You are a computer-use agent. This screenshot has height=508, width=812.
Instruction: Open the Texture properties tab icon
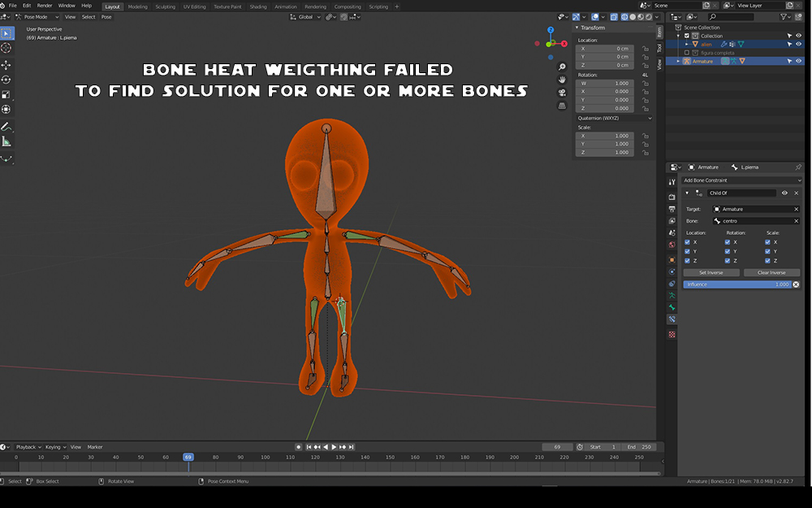tap(672, 334)
